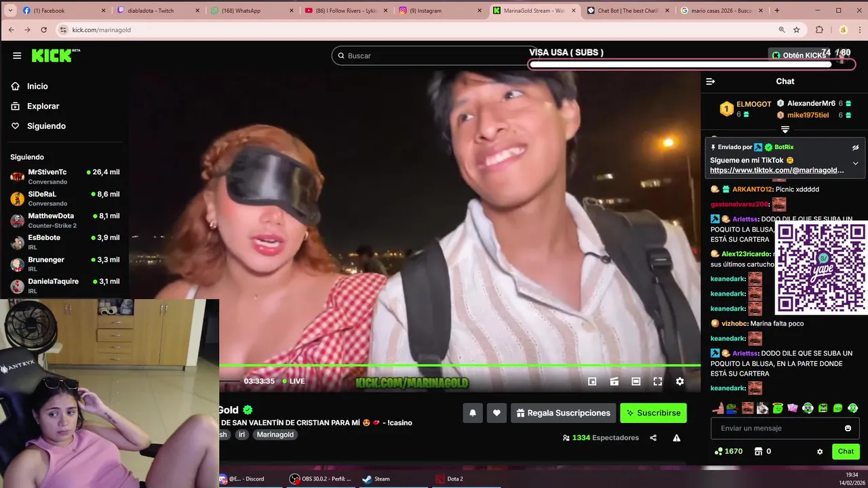Open new browser tab
The width and height of the screenshot is (868, 488).
point(777,10)
